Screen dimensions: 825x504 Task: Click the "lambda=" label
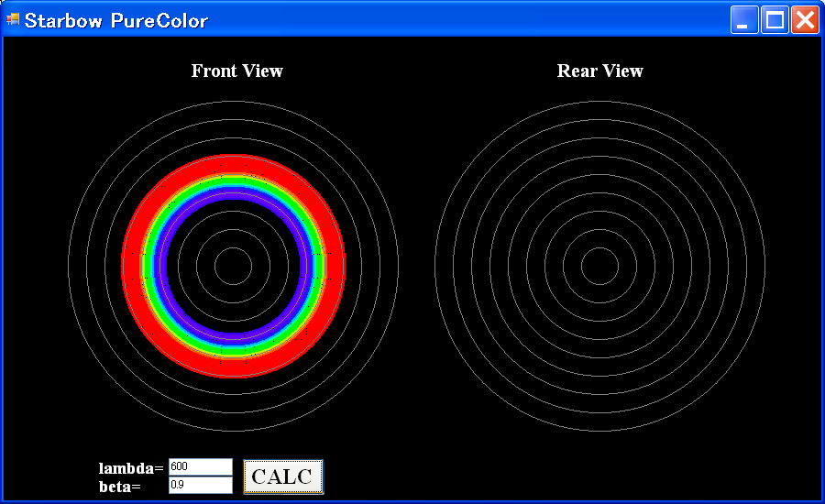click(x=131, y=468)
